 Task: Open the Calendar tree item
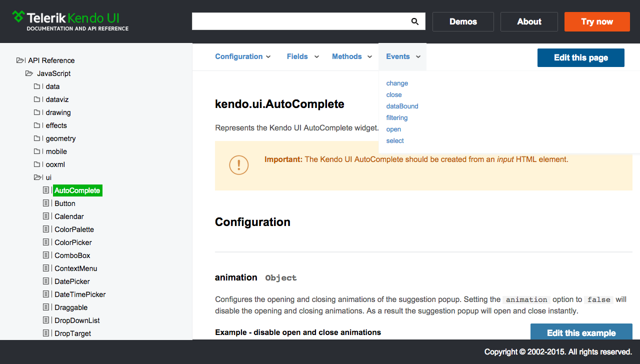click(x=69, y=216)
